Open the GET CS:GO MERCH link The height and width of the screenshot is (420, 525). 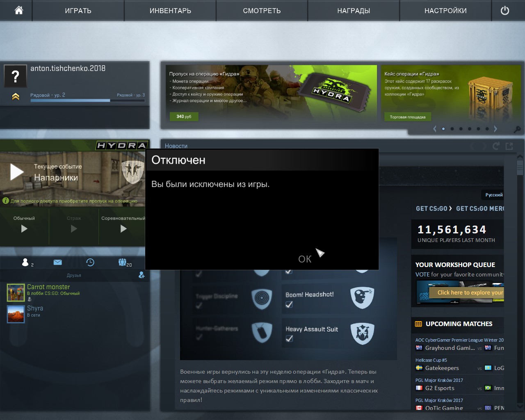point(480,208)
